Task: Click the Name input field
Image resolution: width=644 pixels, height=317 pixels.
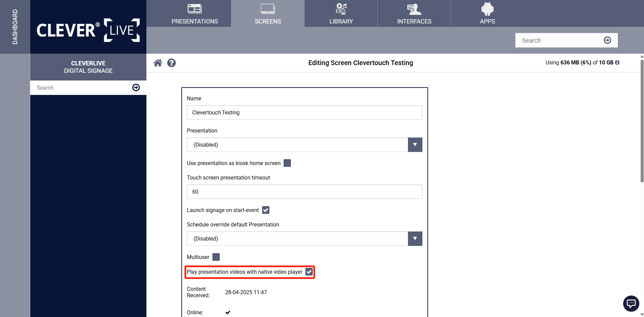Action: click(x=304, y=113)
